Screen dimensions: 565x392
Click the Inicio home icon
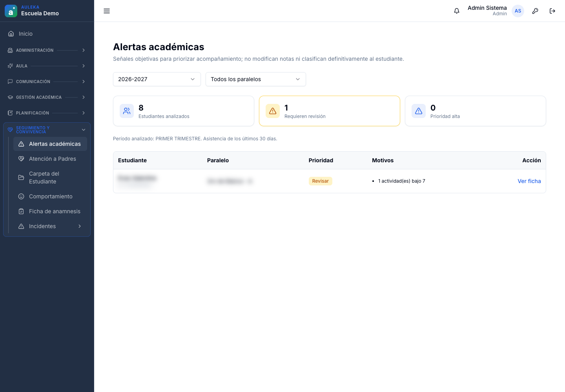11,34
